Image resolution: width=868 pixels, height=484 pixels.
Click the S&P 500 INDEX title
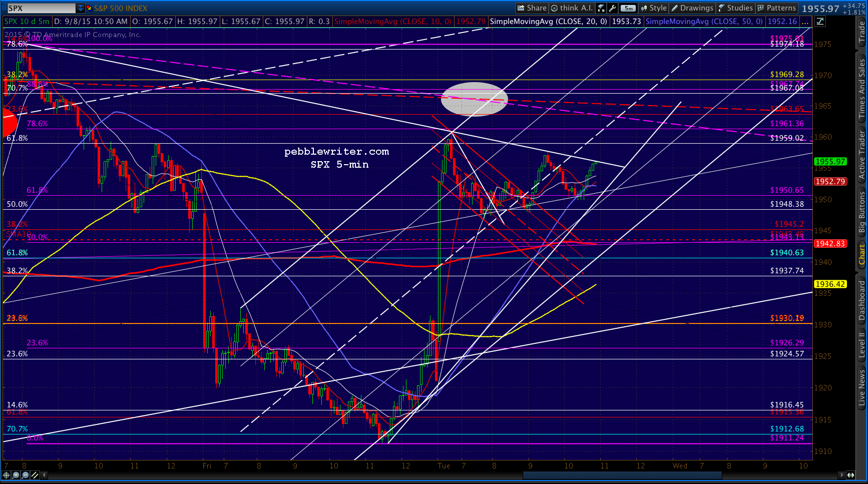click(121, 8)
